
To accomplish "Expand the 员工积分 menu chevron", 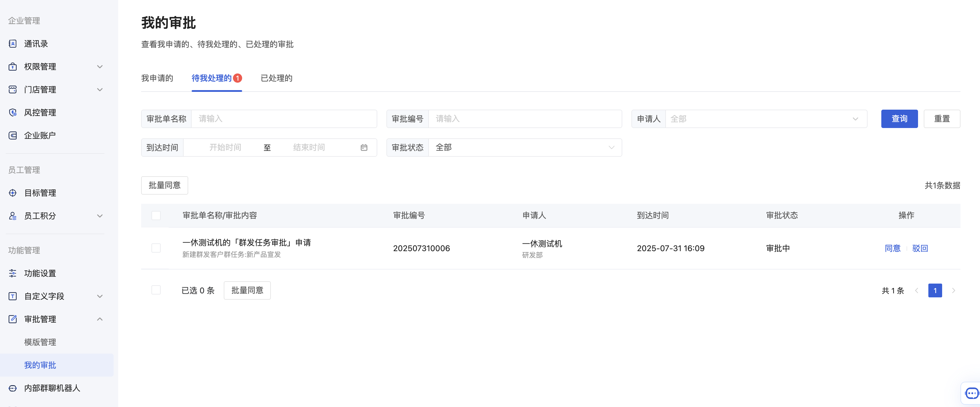I will click(100, 216).
